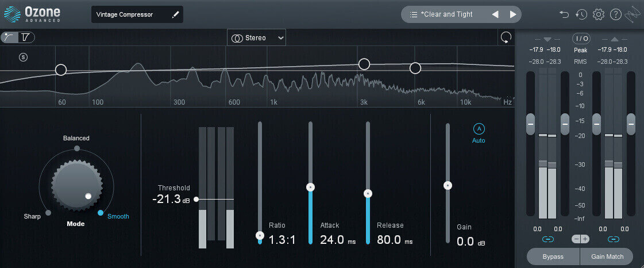Image resolution: width=644 pixels, height=268 pixels.
Task: Click the *Clear and Tight preset name
Action: [447, 14]
